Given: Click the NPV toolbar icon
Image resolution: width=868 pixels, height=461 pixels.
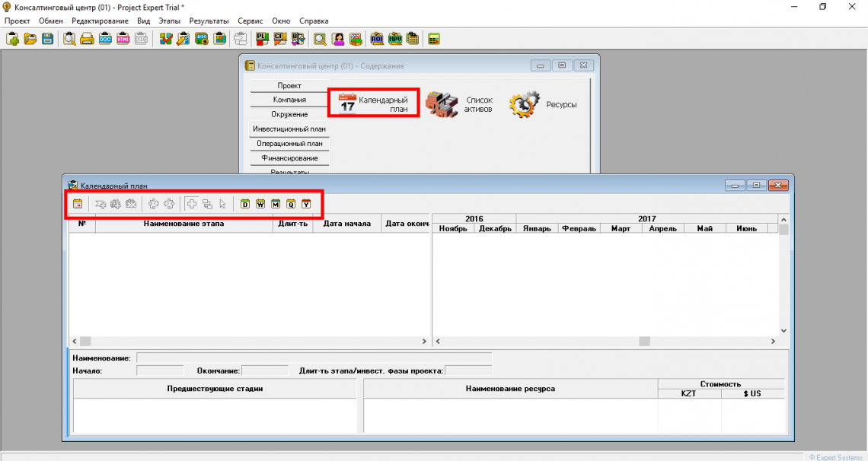Looking at the screenshot, I should coord(395,39).
